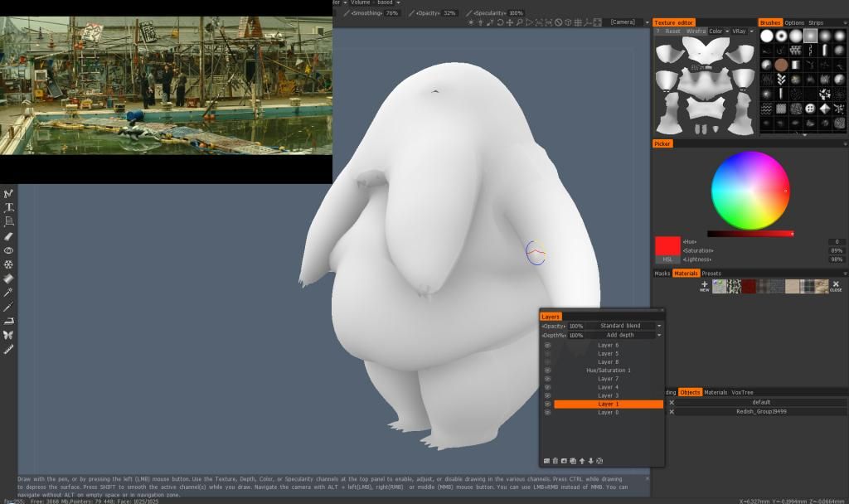Screen dimensions: 849x504
Task: Click the iron tool in left toolbar
Action: coord(9,321)
